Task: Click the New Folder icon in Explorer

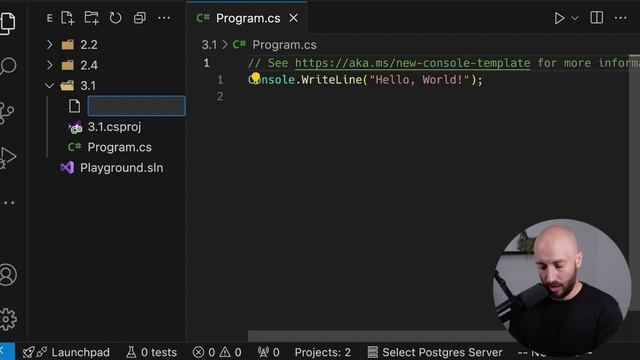Action: click(91, 18)
